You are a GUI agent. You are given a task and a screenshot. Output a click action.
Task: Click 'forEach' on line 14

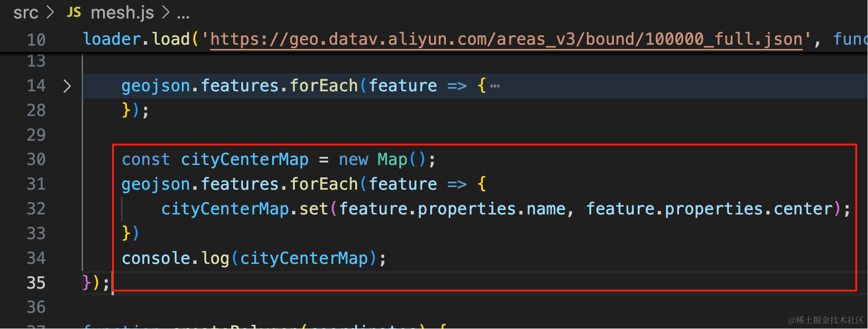point(324,86)
